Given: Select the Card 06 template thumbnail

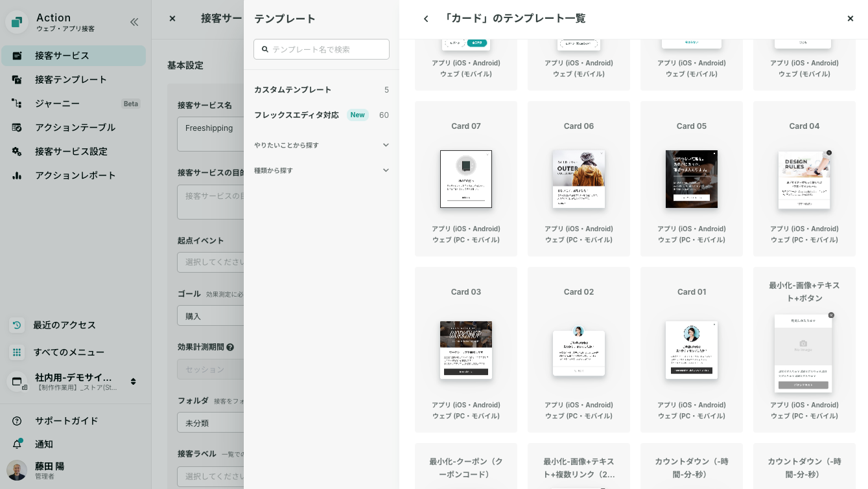Looking at the screenshot, I should coord(579,179).
